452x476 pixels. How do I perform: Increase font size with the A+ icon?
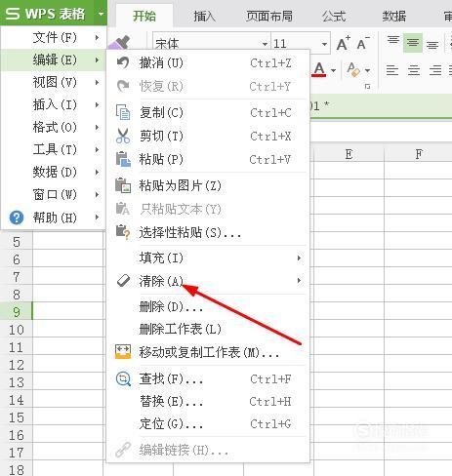343,44
